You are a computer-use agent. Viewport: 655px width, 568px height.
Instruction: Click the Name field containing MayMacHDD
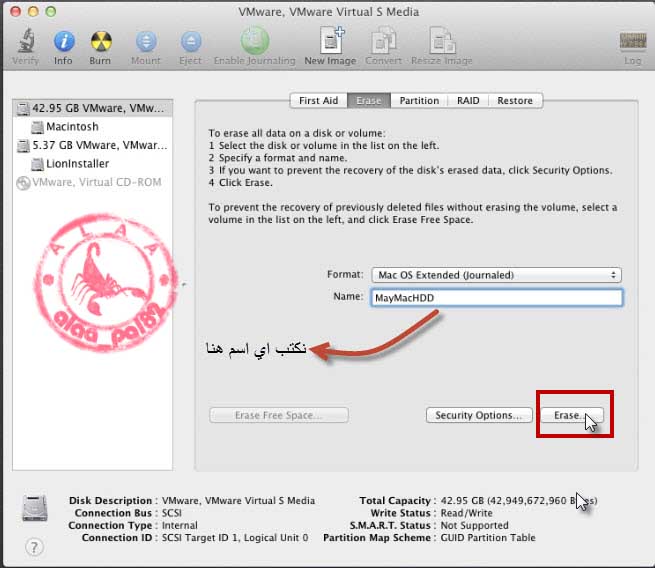tap(496, 298)
